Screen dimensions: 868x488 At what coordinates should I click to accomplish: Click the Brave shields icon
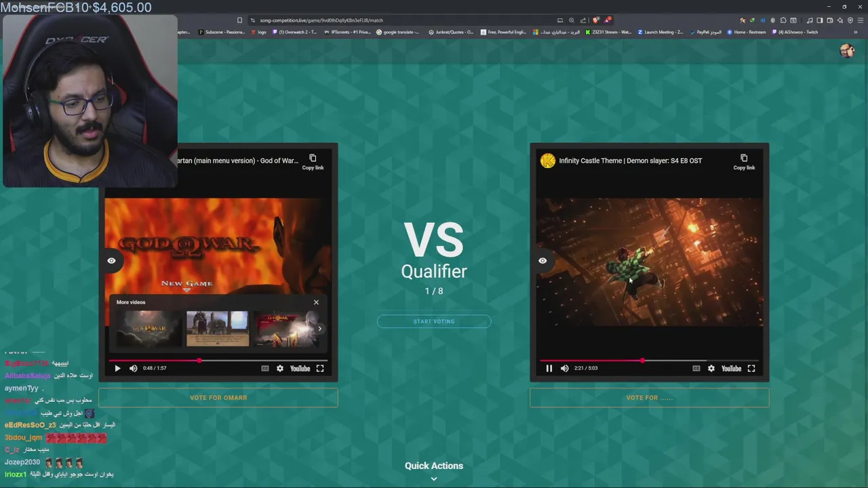click(595, 20)
